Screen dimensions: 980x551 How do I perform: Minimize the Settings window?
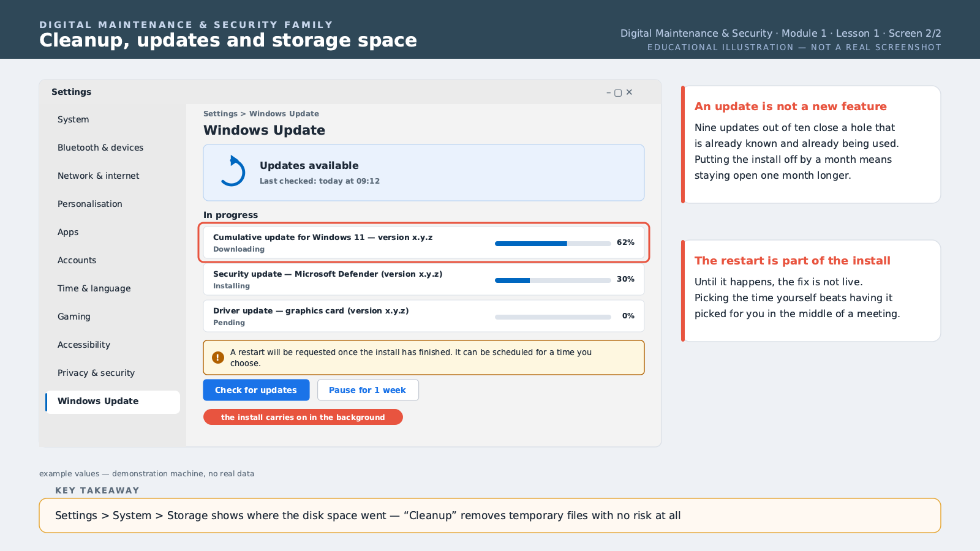pyautogui.click(x=608, y=92)
